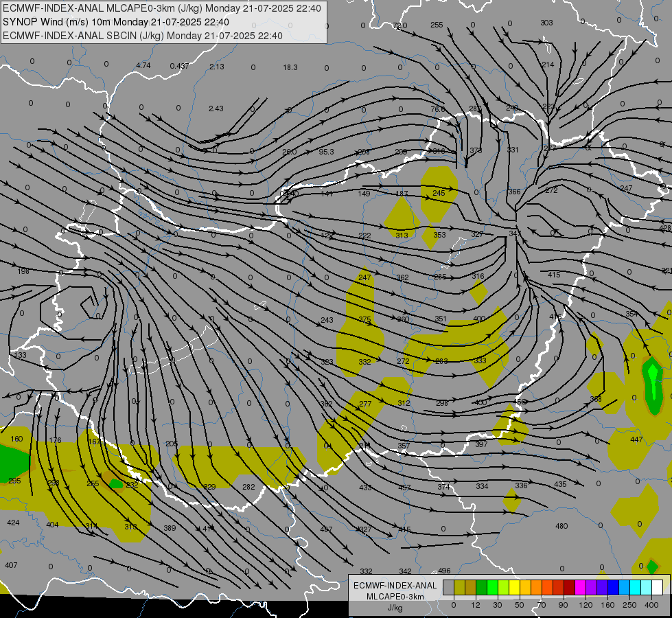Viewport: 672px width, 618px height.
Task: Click the legend tick label 90
Action: coord(563,605)
